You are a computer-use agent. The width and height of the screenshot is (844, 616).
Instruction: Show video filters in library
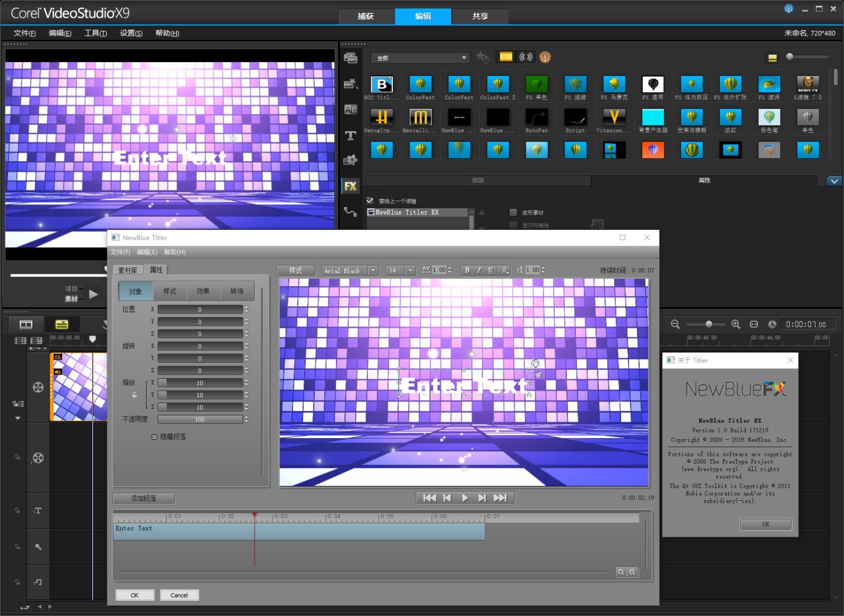(506, 57)
